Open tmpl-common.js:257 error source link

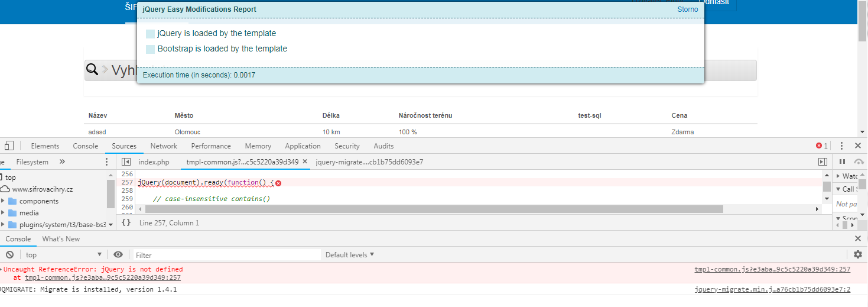[772, 269]
